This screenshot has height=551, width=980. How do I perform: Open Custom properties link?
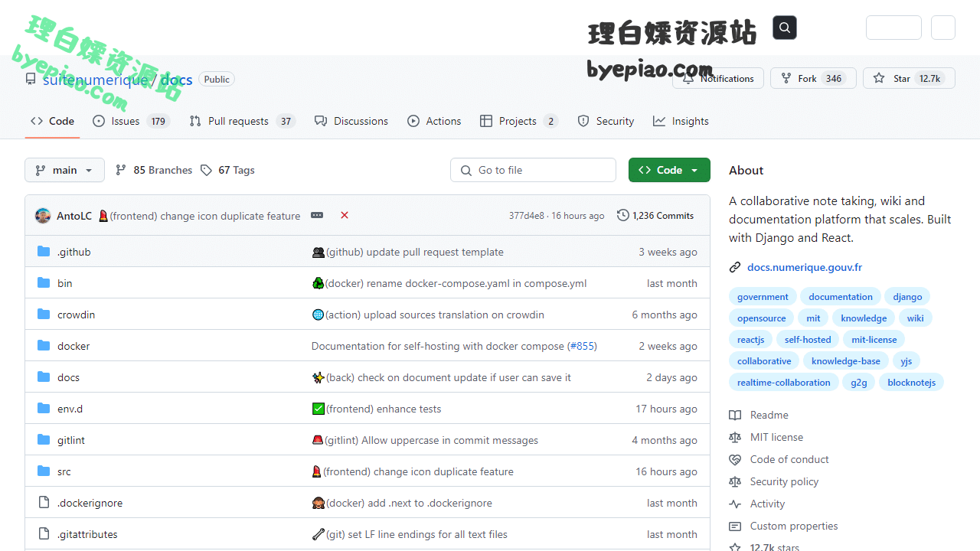[x=783, y=526]
